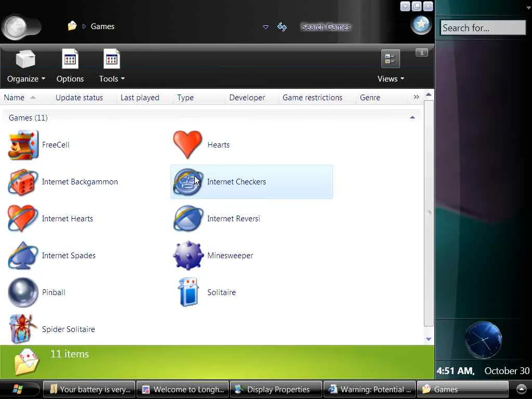Select the Internet Backgammon dice icon
Image resolution: width=532 pixels, height=399 pixels.
tap(23, 182)
